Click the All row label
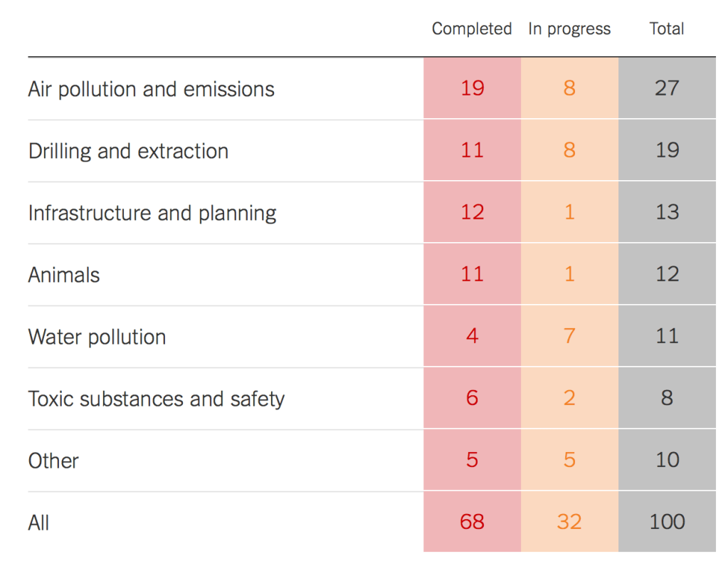728x576 pixels. pyautogui.click(x=39, y=523)
